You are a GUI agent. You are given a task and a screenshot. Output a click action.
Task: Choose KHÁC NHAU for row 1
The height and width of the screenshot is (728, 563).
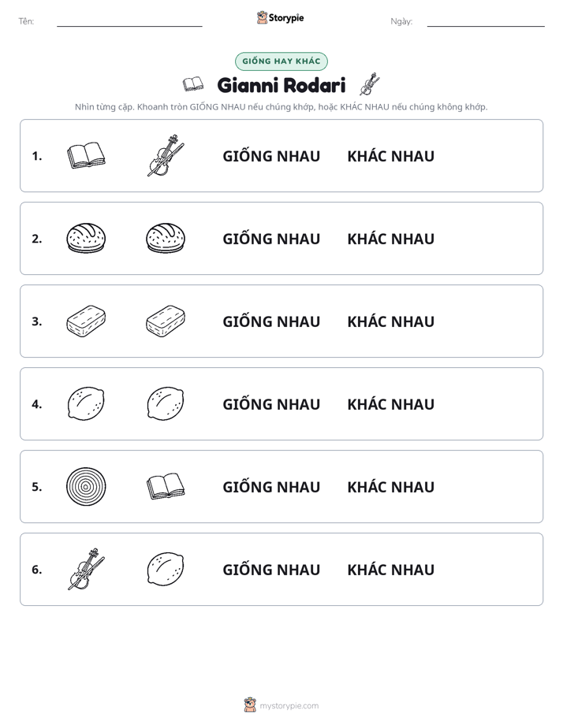(390, 156)
